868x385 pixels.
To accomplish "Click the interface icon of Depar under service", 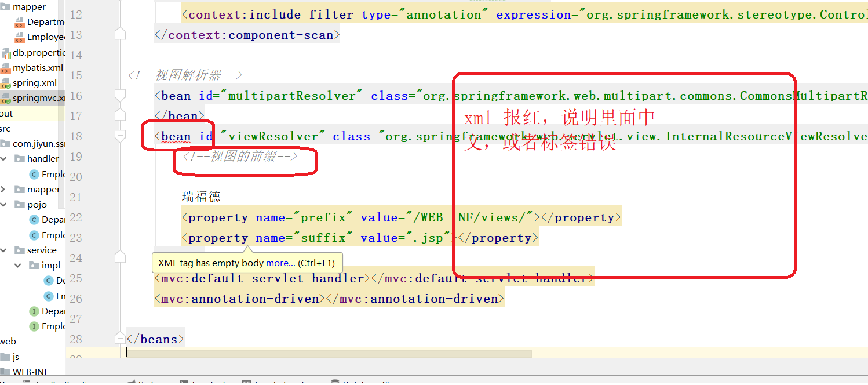I will tap(34, 311).
